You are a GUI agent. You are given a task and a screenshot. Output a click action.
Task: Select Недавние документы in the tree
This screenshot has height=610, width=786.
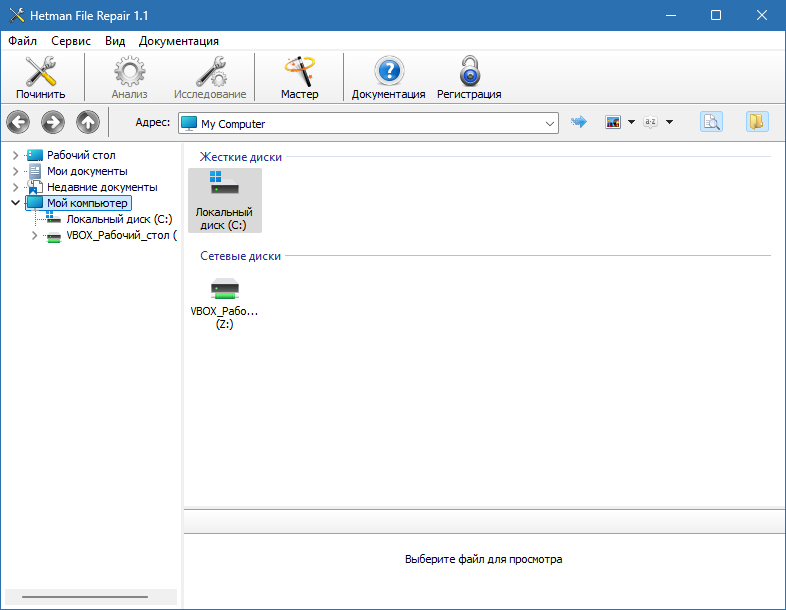102,187
